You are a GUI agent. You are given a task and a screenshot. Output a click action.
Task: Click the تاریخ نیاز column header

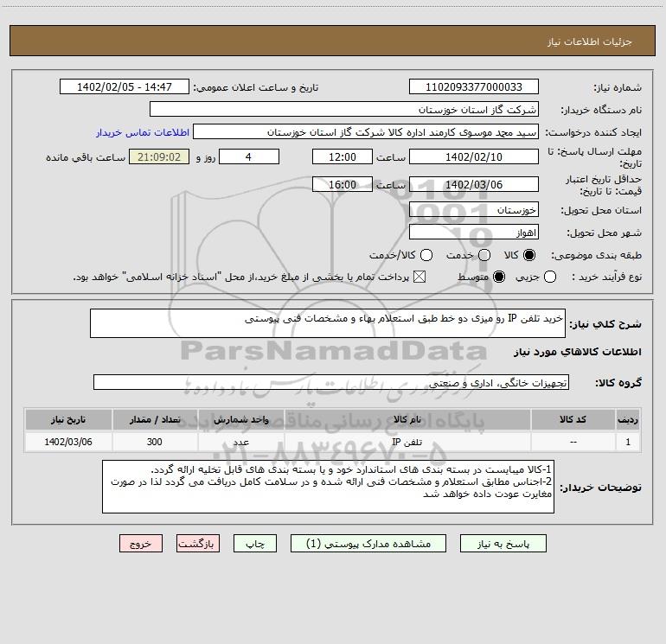tap(68, 419)
